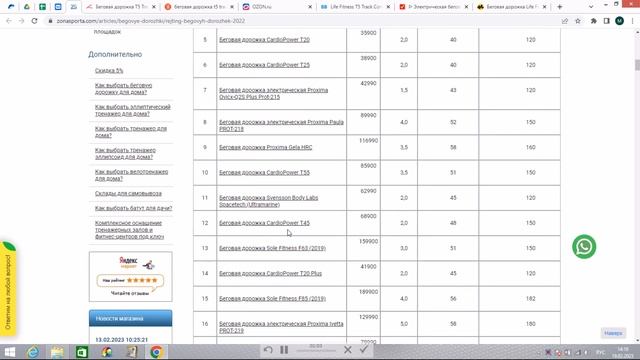This screenshot has height=360, width=640.
Task: Pause the screen recording
Action: pyautogui.click(x=284, y=350)
